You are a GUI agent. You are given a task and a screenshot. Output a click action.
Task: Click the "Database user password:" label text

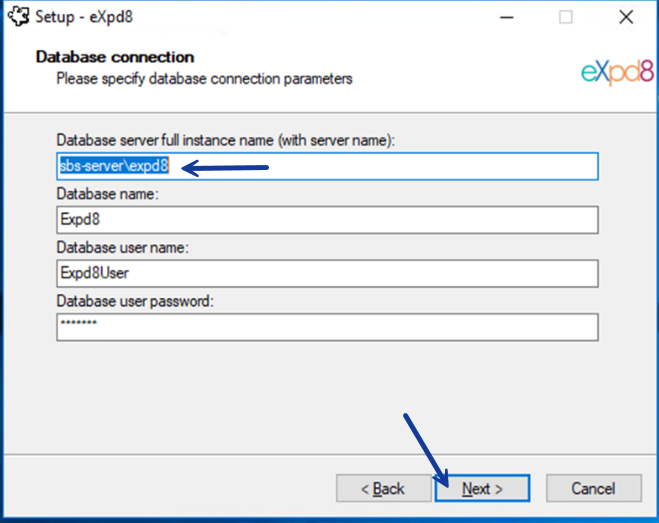click(x=135, y=301)
